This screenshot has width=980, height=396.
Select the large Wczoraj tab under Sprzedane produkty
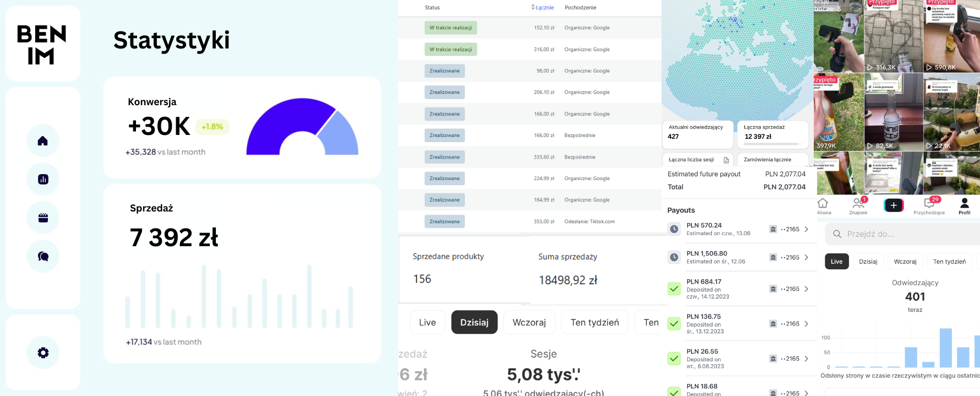(529, 322)
